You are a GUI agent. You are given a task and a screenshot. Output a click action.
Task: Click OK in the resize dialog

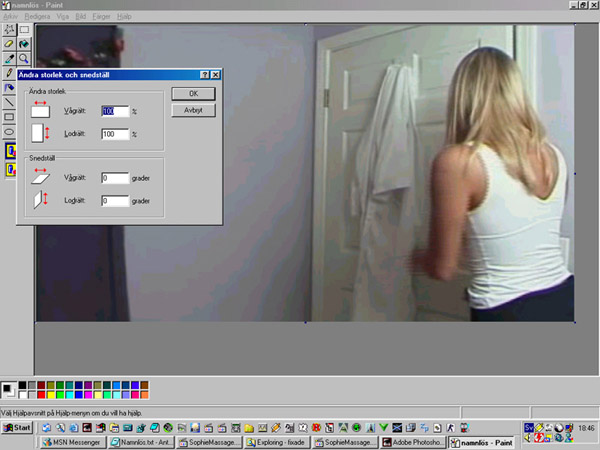(193, 94)
